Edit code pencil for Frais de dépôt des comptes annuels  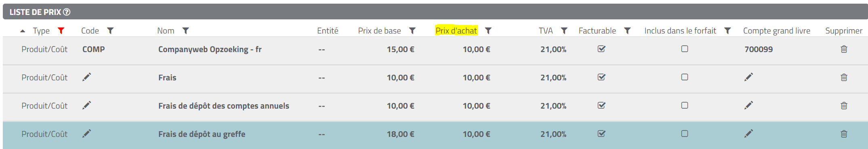[x=87, y=105]
